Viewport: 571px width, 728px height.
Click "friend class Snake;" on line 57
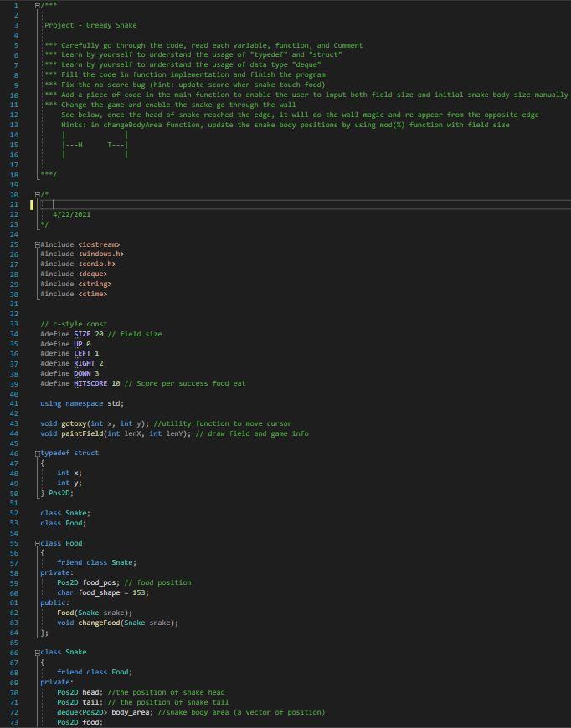(x=96, y=562)
